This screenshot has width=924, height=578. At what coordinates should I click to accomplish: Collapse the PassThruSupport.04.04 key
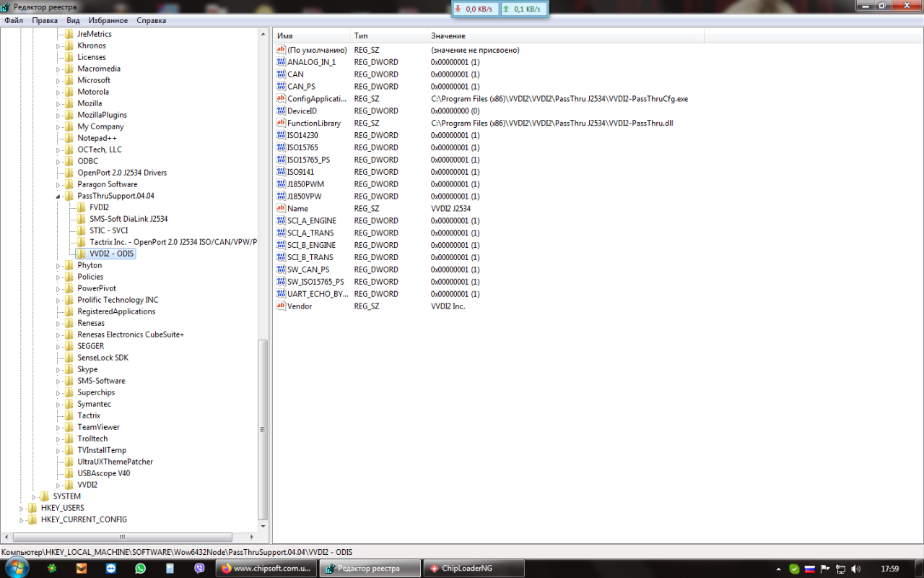click(58, 196)
